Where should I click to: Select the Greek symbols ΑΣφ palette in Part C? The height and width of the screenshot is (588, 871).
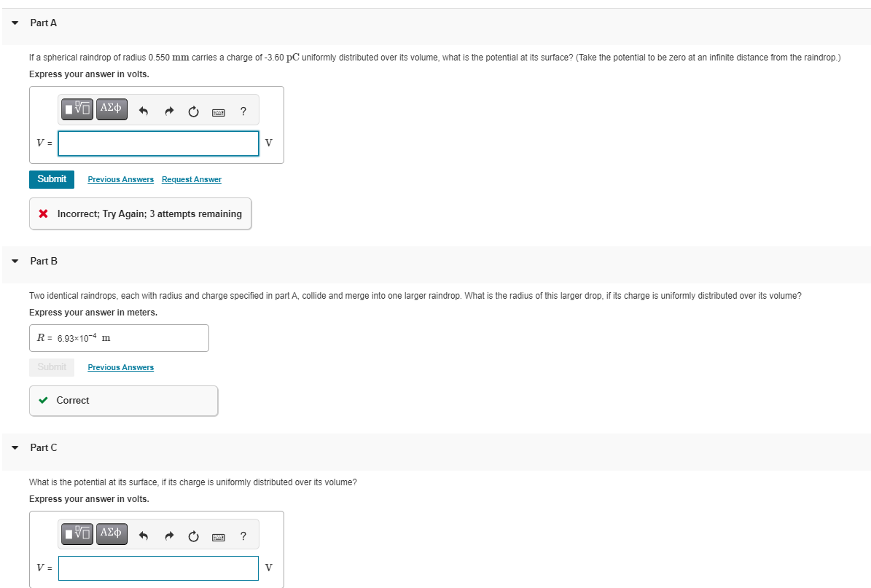(111, 533)
